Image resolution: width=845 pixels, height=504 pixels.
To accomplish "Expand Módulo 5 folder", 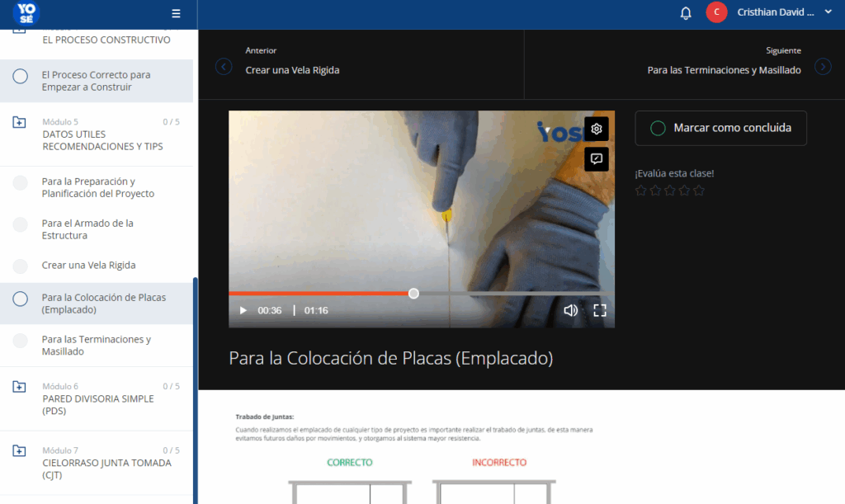I will pos(19,122).
